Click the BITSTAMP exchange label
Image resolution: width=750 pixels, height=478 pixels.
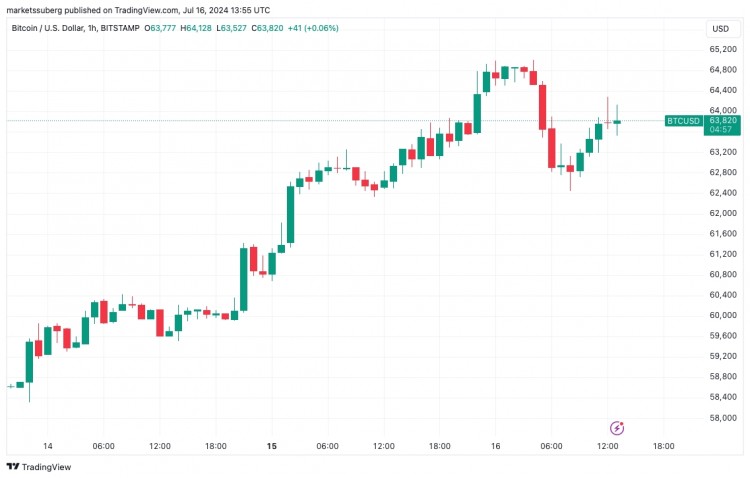coord(120,28)
